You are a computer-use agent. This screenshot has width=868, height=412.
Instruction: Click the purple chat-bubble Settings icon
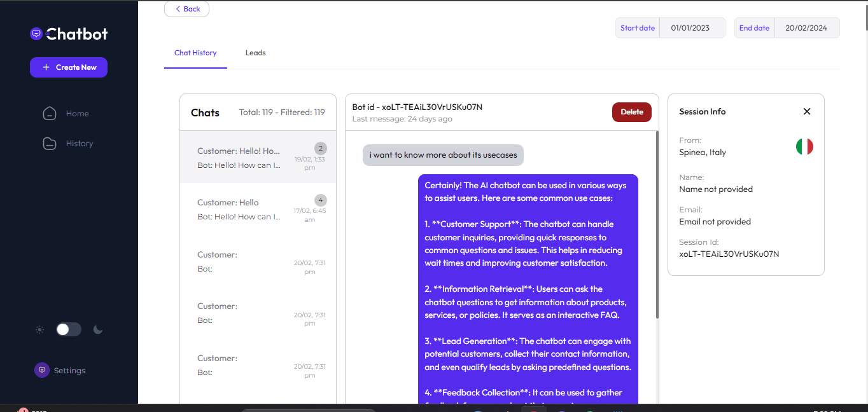41,369
